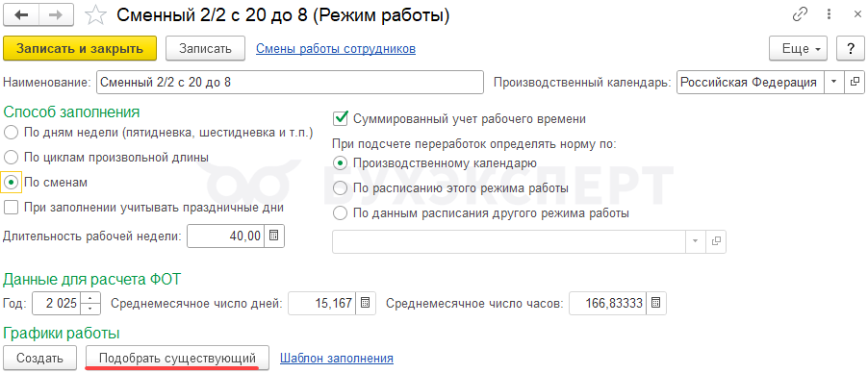Expand the Производственный календарь dropdown

coord(834,82)
